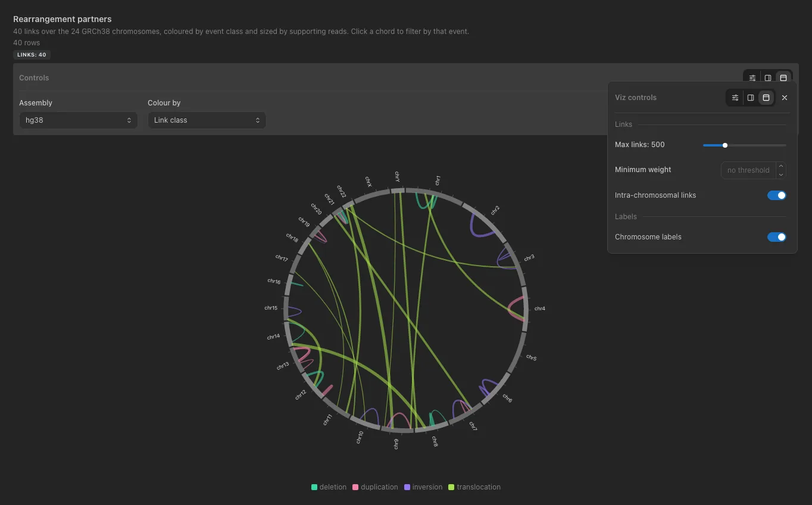Click the chr13 chromosome label
The image size is (812, 505).
pos(283,366)
